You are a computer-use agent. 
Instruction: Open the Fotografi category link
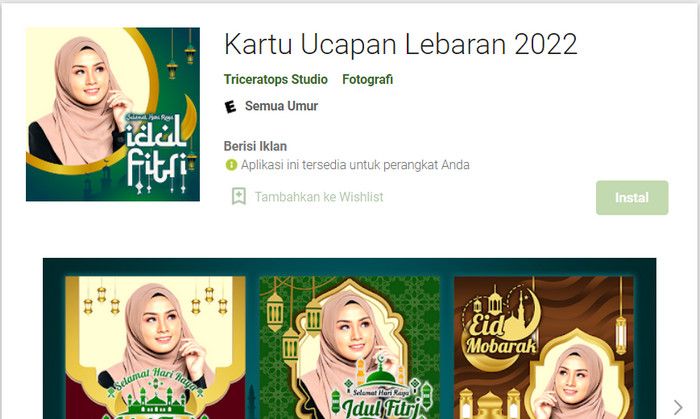click(x=367, y=79)
